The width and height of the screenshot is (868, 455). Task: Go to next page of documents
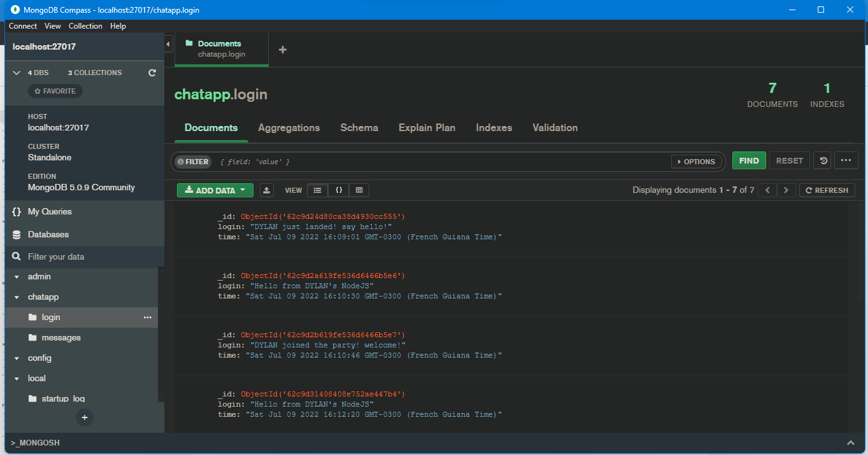(x=786, y=190)
